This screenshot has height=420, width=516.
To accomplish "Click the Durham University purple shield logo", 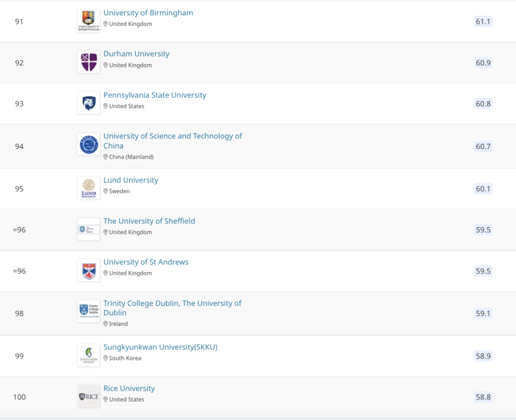I will (x=89, y=62).
